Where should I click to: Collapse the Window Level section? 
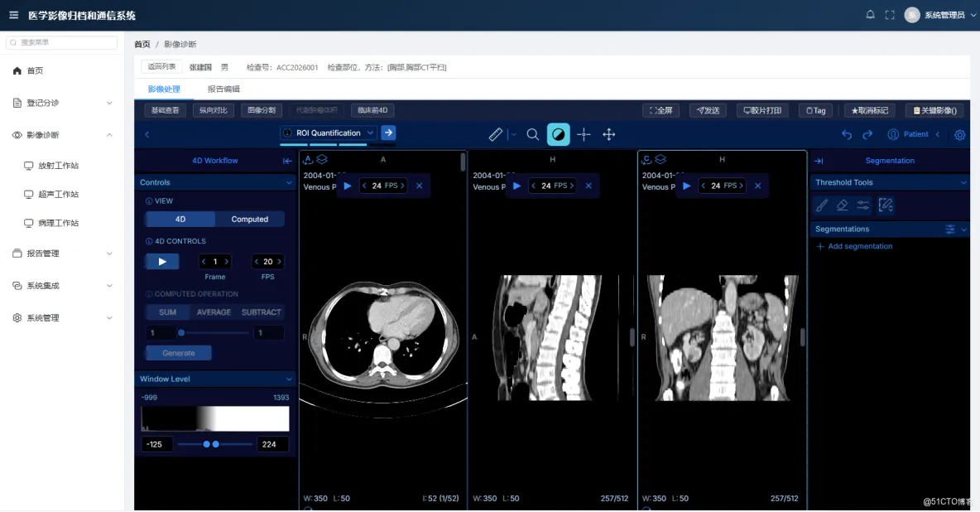pos(289,379)
